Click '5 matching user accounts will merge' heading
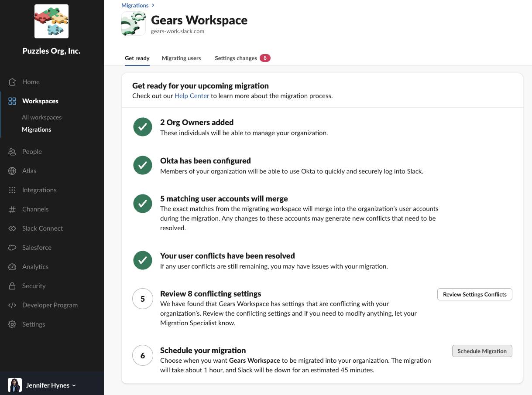532x395 pixels. [x=224, y=199]
